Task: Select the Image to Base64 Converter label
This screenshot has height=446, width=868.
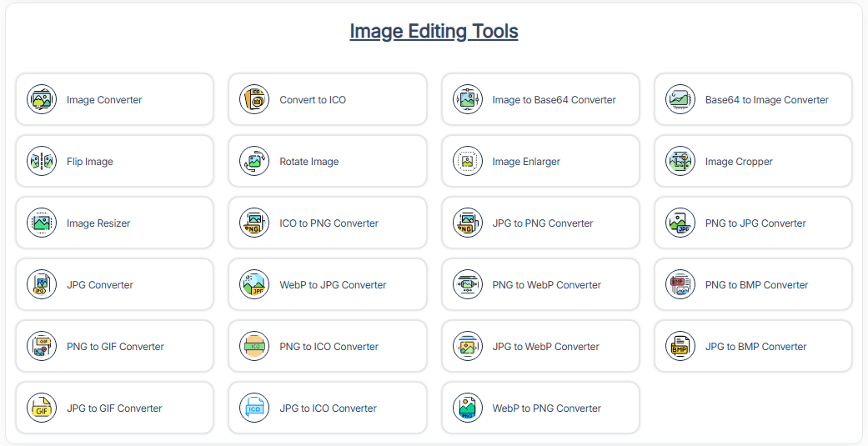Action: pos(554,99)
